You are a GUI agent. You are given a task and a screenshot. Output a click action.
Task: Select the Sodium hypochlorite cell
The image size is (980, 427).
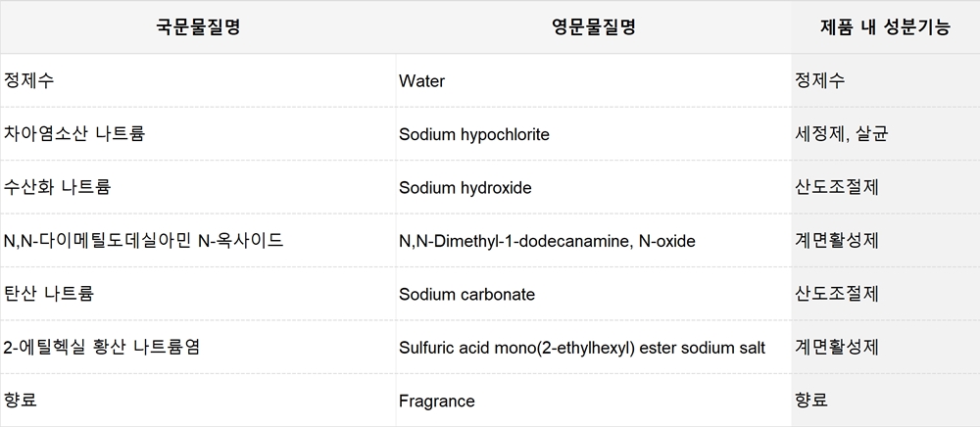[x=594, y=133]
